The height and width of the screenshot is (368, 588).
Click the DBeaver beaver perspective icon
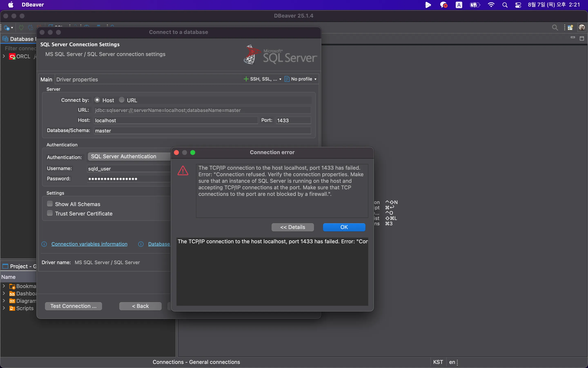point(582,28)
